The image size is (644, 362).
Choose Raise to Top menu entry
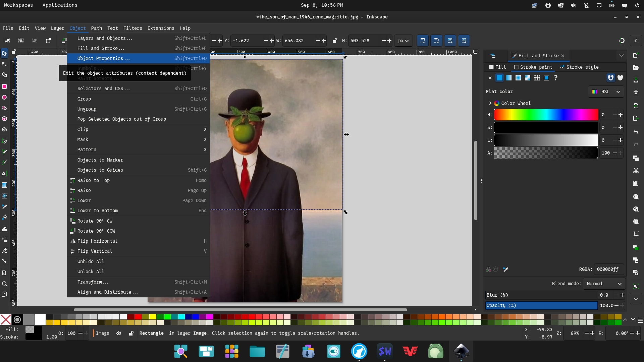pyautogui.click(x=138, y=180)
